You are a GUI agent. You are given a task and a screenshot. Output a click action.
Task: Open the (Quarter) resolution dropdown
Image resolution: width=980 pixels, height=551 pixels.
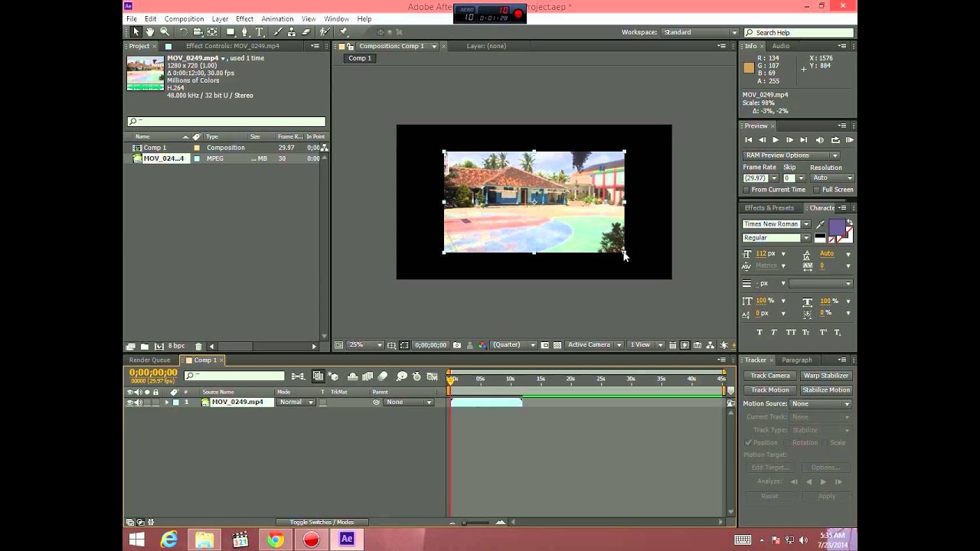click(512, 345)
